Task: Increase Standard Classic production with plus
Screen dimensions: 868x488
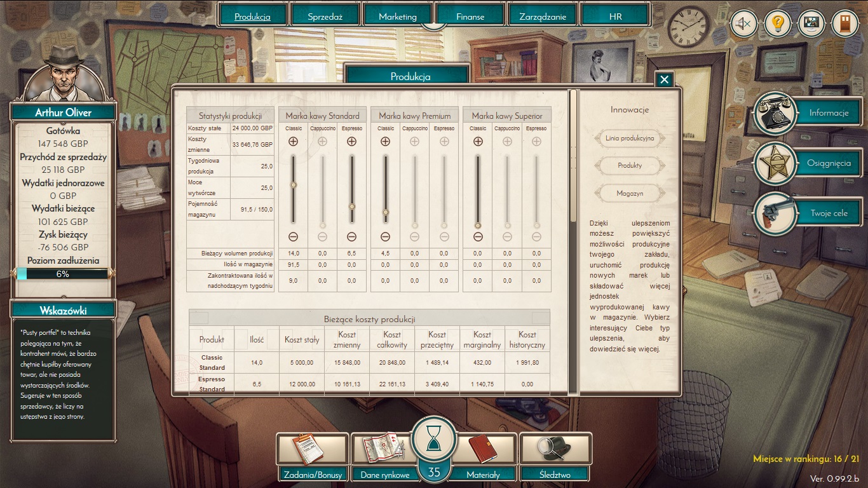Action: coord(293,142)
